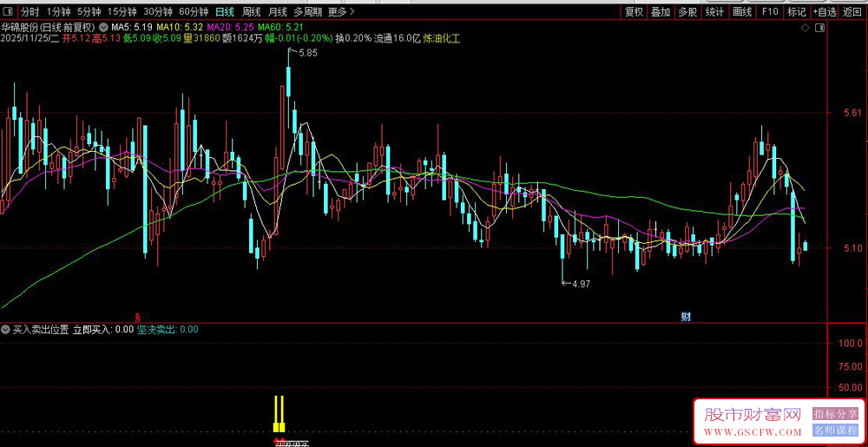Switch to the 15分钟 period tab
Viewport: 868px width, 447px height.
click(122, 11)
